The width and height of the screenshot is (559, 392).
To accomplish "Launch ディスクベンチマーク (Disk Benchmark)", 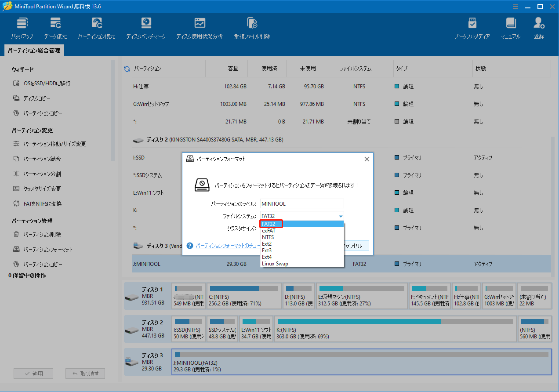I will (x=146, y=28).
